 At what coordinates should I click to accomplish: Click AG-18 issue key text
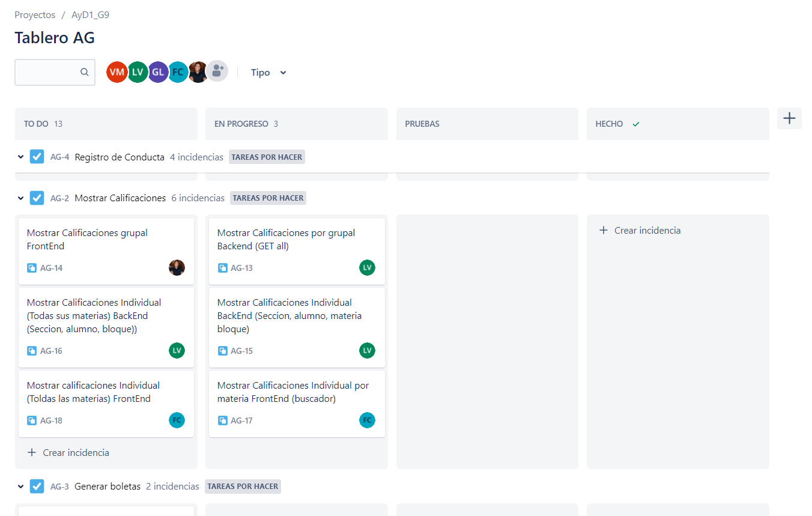[x=51, y=421]
